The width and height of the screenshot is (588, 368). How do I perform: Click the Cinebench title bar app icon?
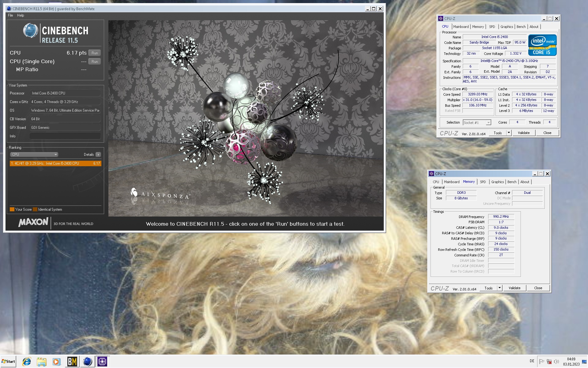9,9
